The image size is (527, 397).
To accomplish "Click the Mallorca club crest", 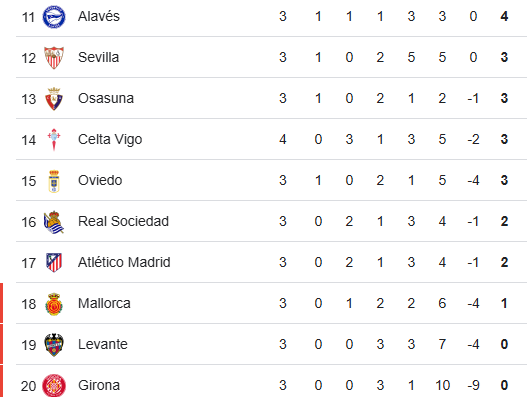I will pos(54,304).
